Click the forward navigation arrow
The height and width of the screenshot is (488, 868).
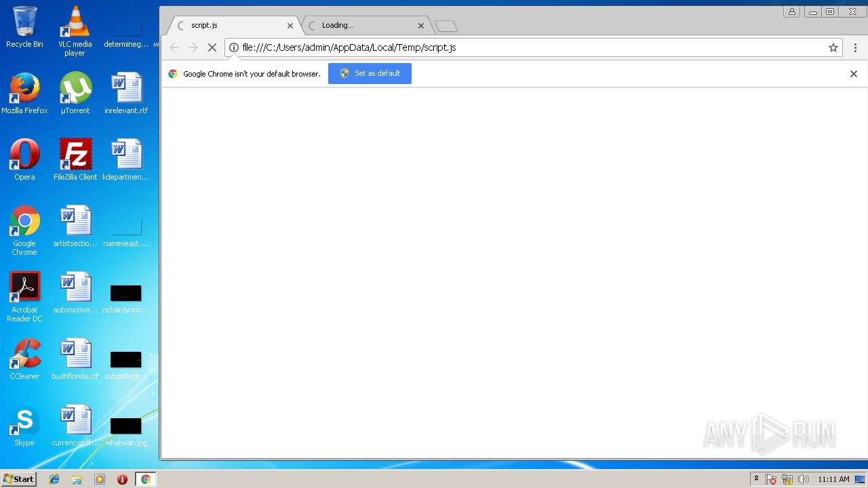(193, 47)
